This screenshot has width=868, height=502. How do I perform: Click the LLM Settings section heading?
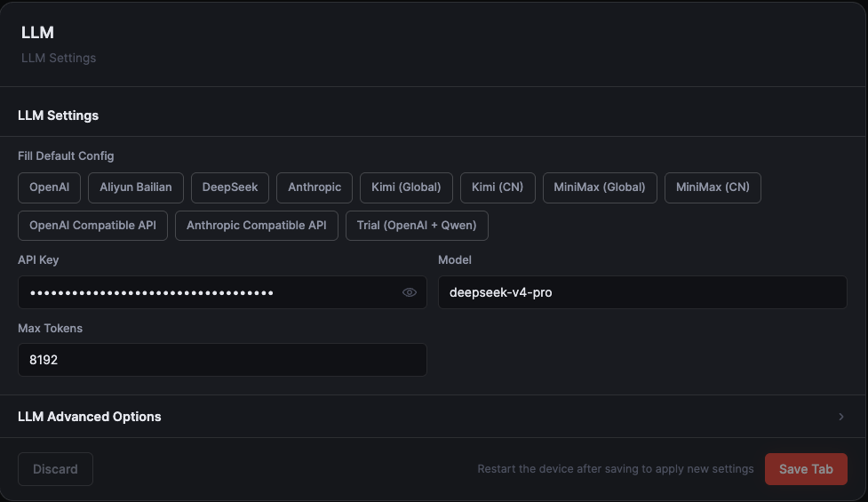point(58,116)
